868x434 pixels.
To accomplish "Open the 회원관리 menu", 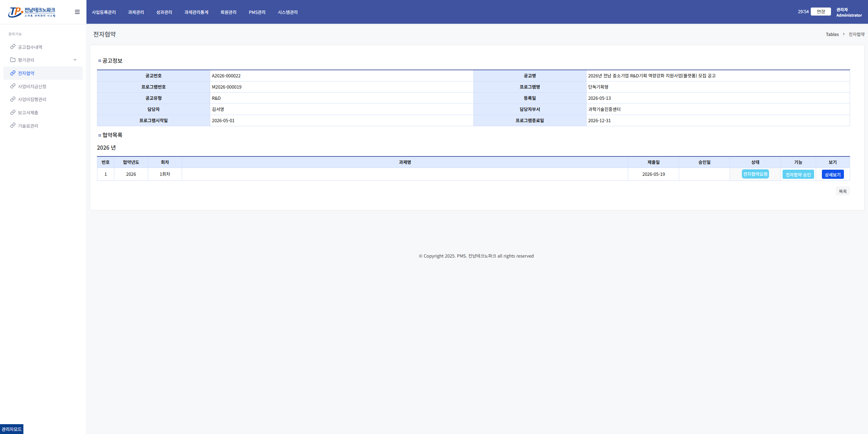I will 229,12.
